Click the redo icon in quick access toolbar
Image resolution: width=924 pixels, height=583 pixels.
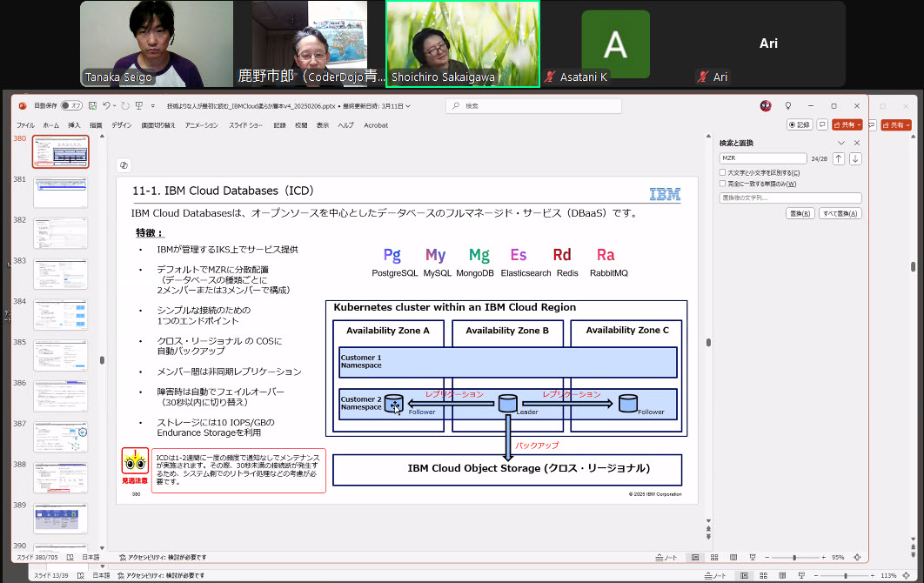[x=125, y=105]
